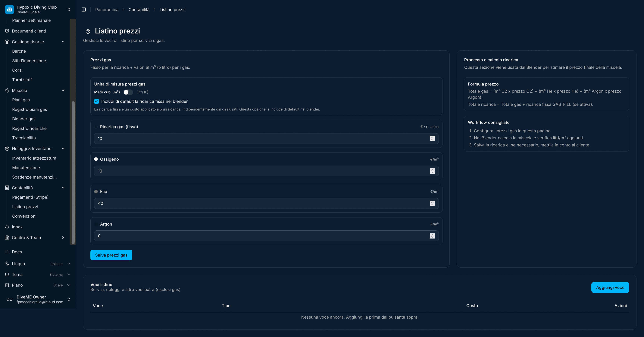Image resolution: width=644 pixels, height=337 pixels.
Task: Click Salva prezzi gas button
Action: [111, 255]
